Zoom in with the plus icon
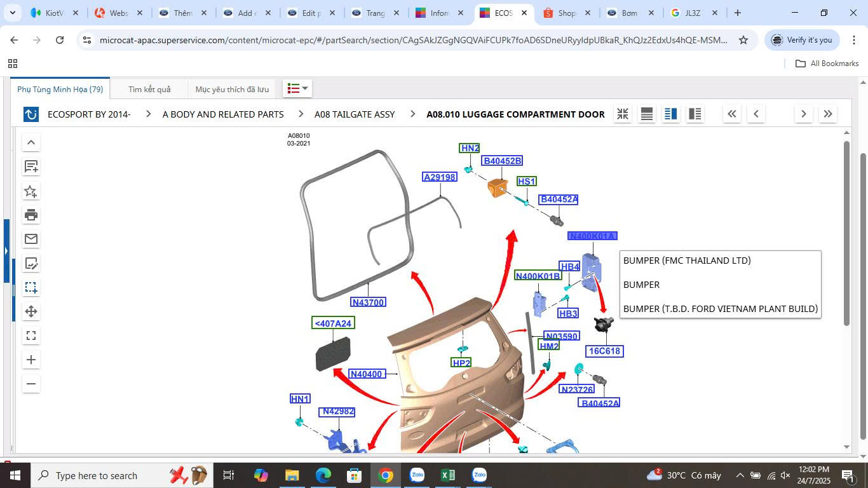 click(31, 360)
